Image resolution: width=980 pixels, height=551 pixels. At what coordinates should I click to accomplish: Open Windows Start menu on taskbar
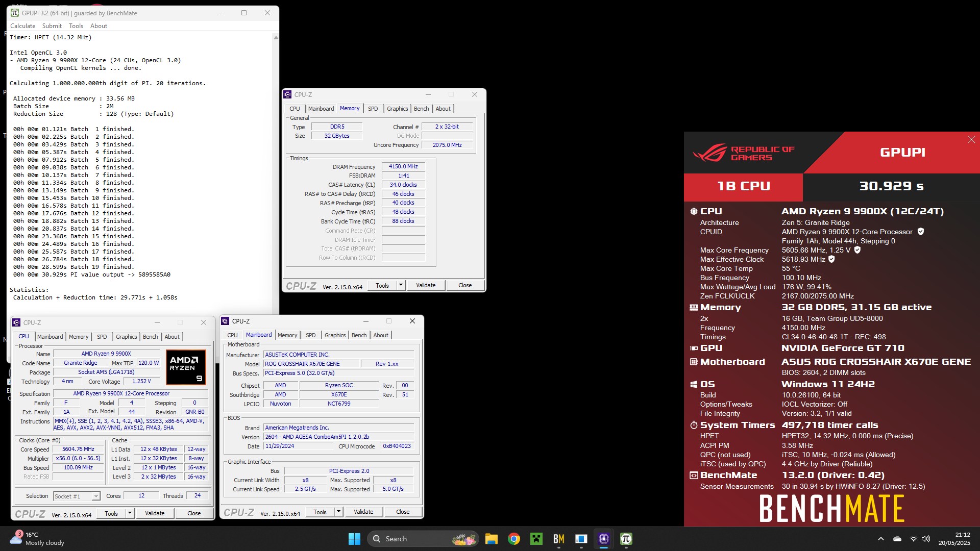[x=354, y=539]
